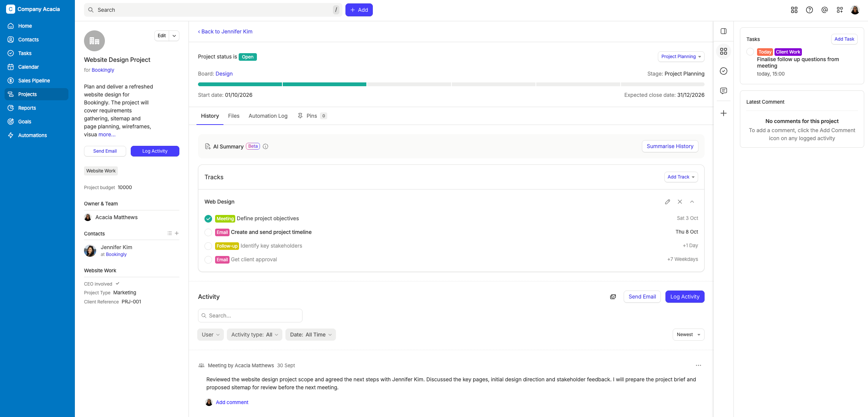Open the Add Track dropdown

681,177
